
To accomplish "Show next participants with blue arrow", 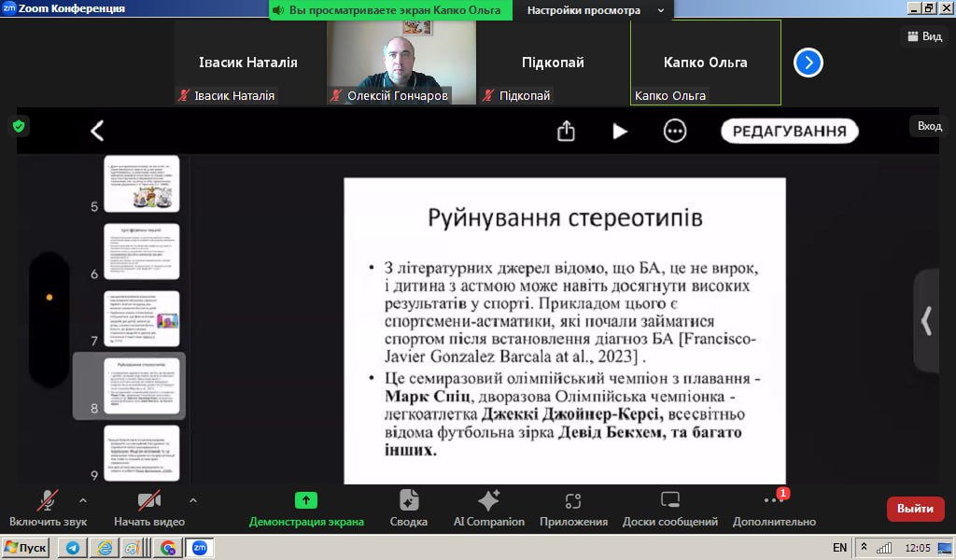I will (x=808, y=63).
